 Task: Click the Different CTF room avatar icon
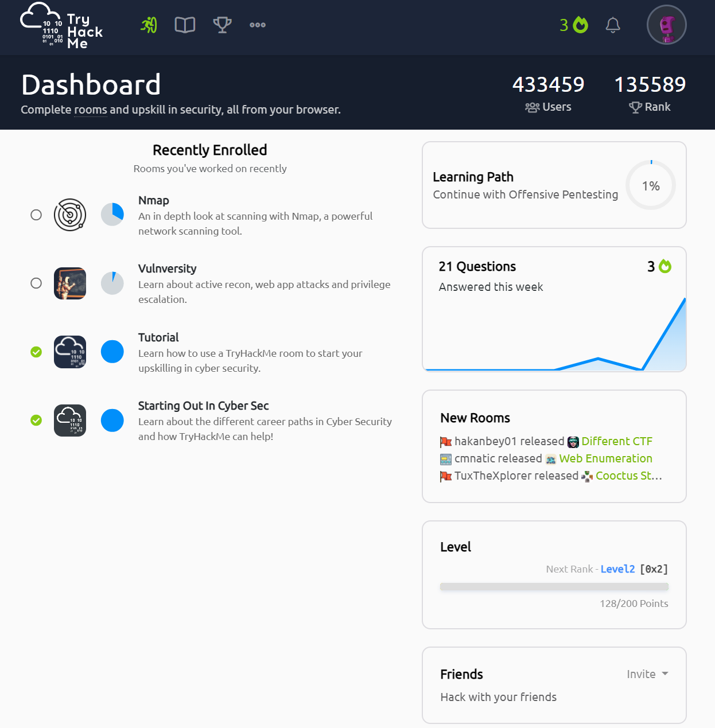pos(573,442)
